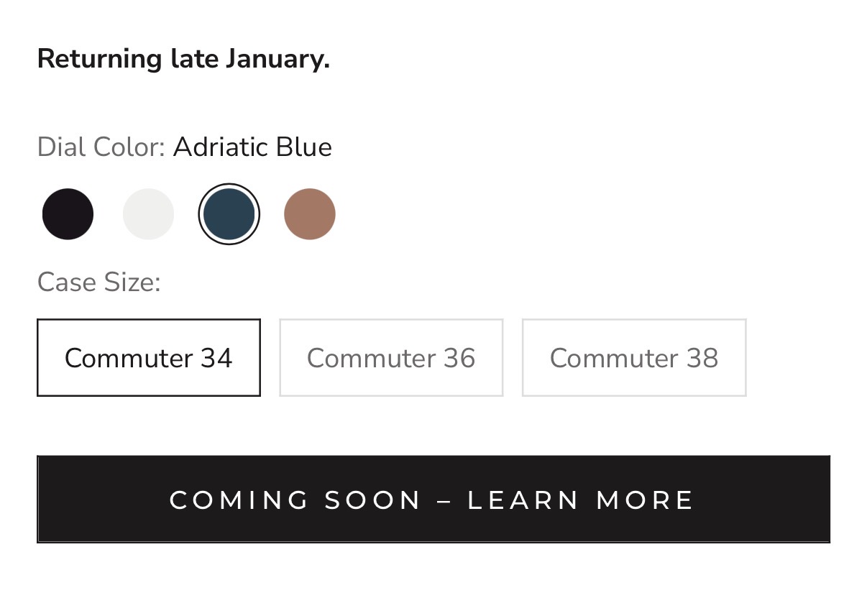Click the Adriatic Blue dial swatch
The height and width of the screenshot is (616, 867).
coord(229,213)
